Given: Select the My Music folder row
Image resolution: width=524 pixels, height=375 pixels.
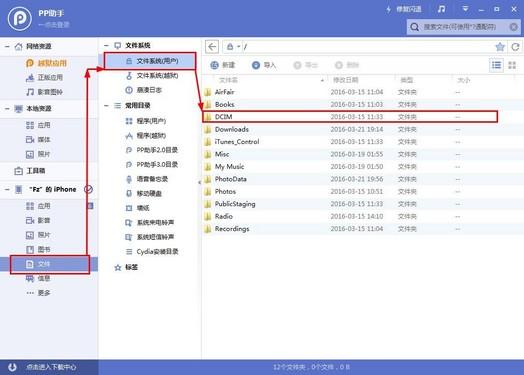Looking at the screenshot, I should click(x=363, y=167).
